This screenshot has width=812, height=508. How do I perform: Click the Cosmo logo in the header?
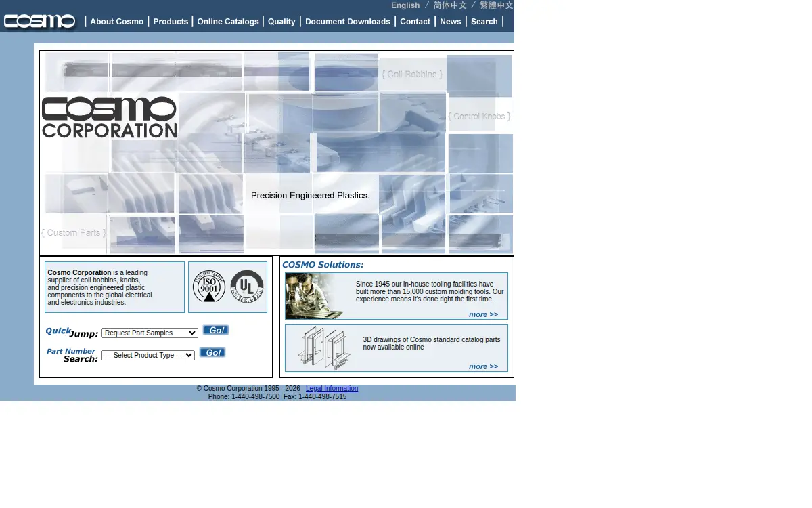[39, 22]
